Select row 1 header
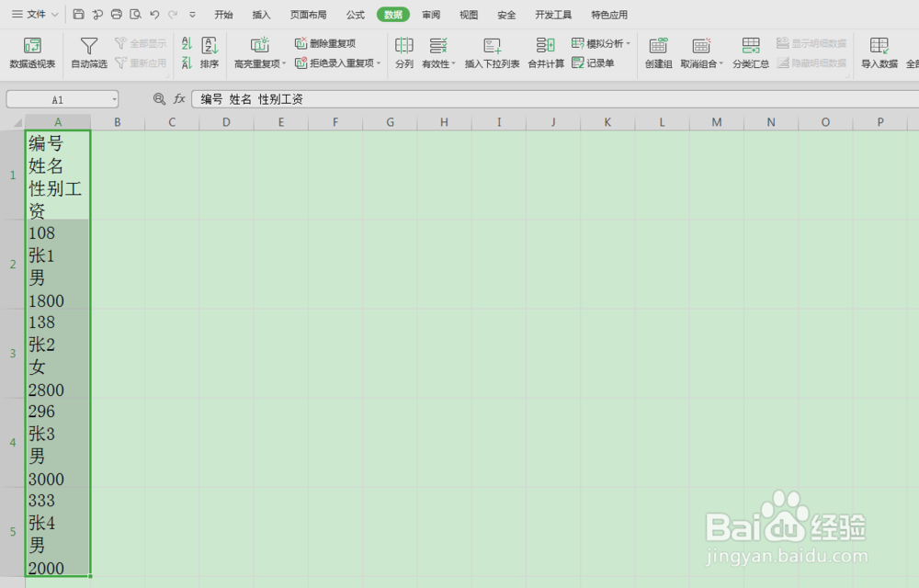The image size is (919, 588). point(12,175)
